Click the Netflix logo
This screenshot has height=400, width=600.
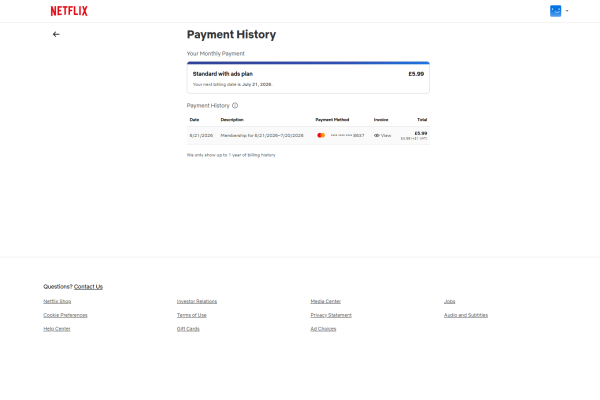(x=69, y=11)
